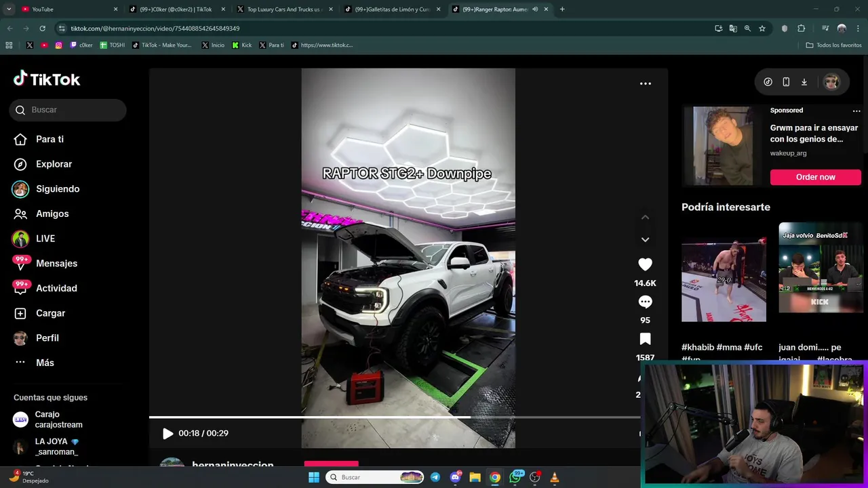Mute the Ranger Raptor tab audio icon
The image size is (868, 488).
pos(535,9)
